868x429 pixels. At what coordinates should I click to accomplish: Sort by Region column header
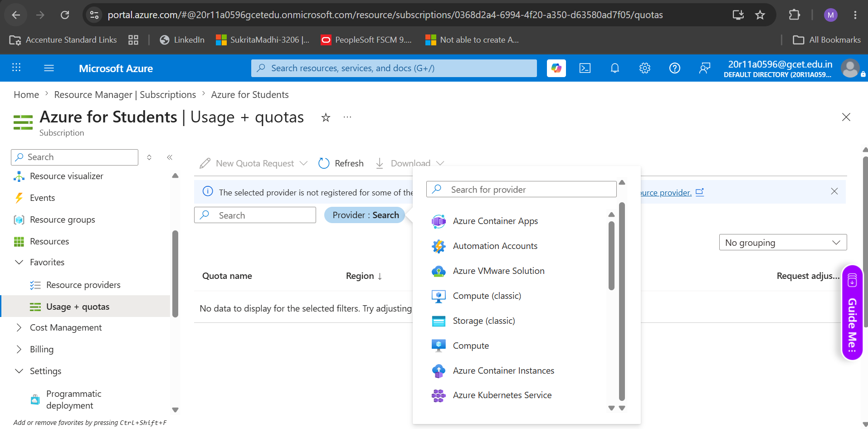[364, 276]
